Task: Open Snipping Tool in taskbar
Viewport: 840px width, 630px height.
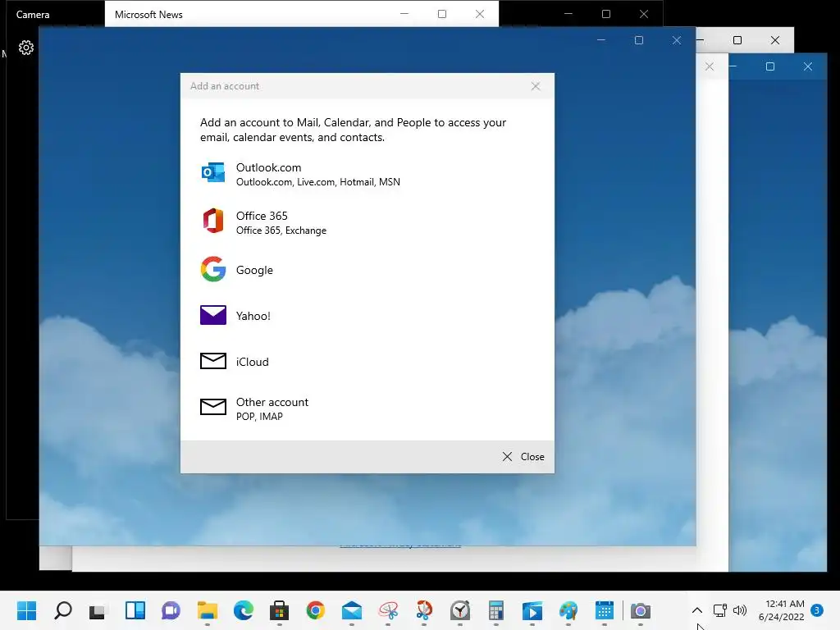Action: coord(388,610)
